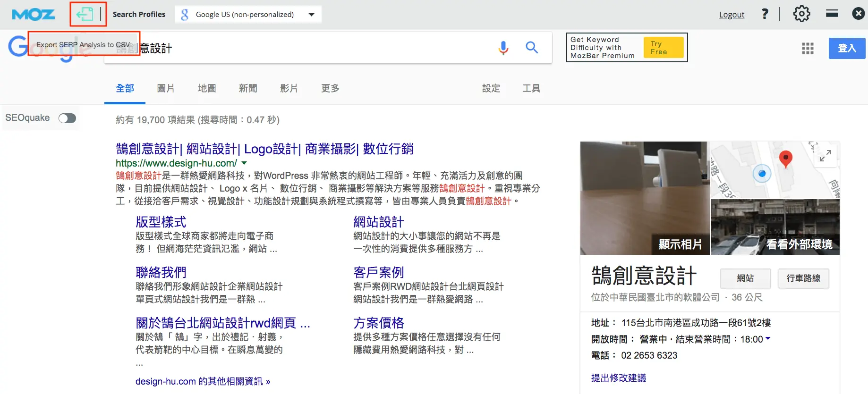
Task: Open the 看看外部環境 street view thumbnail
Action: (775, 227)
